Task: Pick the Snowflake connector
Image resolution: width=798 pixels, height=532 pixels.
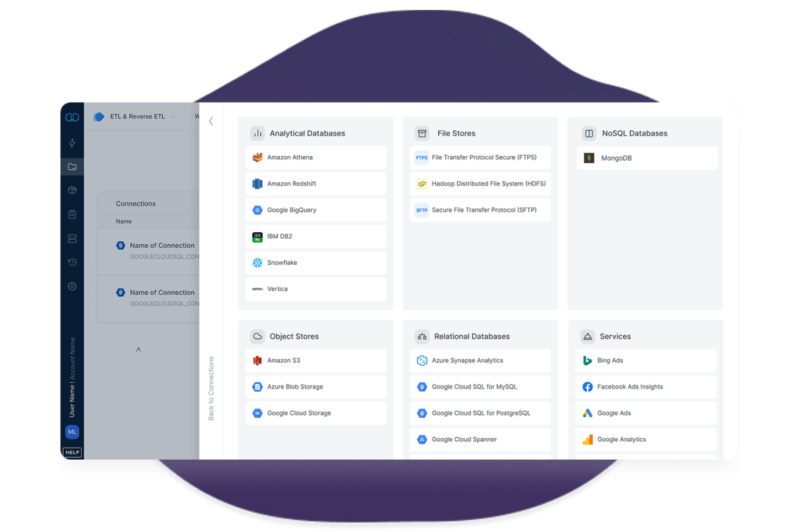Action: 315,262
